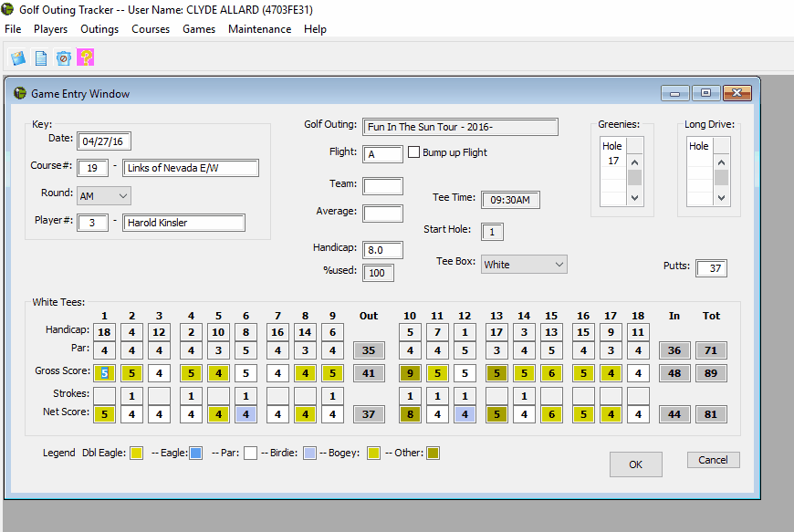Open the Round AM dropdown

pyautogui.click(x=104, y=196)
